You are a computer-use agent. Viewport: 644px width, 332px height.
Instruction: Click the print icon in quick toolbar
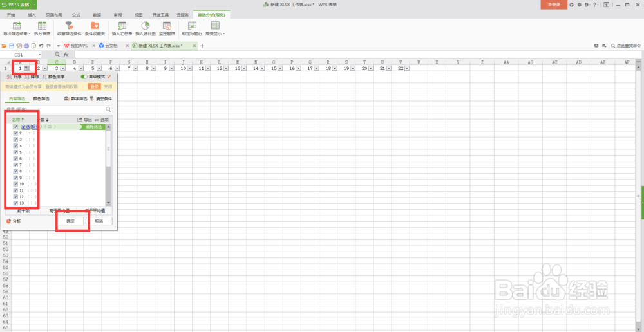click(26, 46)
